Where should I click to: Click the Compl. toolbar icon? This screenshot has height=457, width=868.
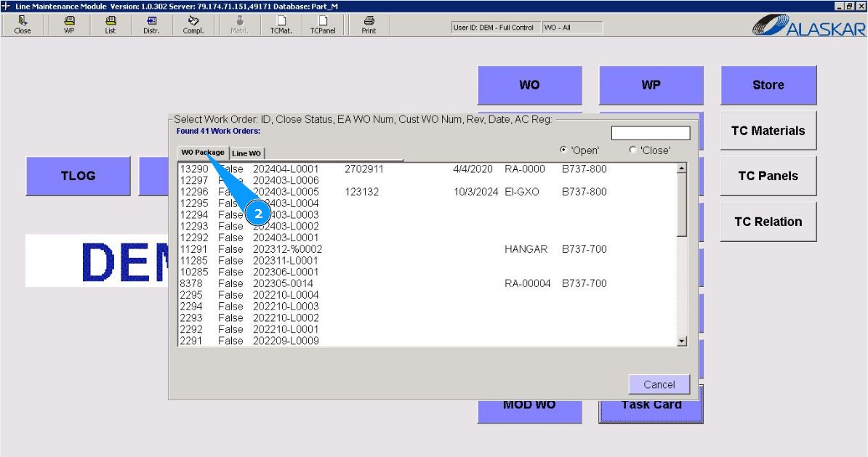coord(193,25)
